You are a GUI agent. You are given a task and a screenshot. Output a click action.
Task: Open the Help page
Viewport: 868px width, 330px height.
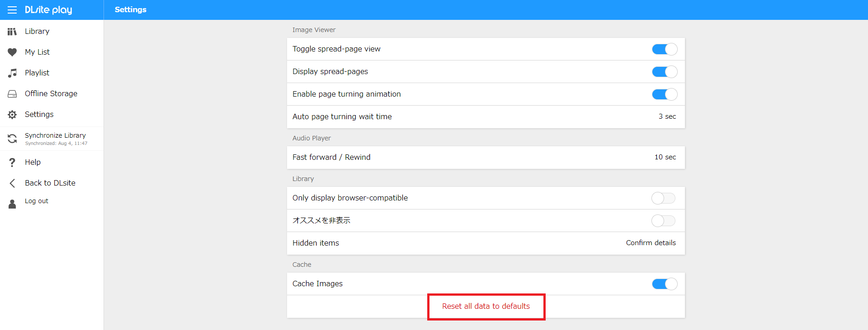(33, 162)
